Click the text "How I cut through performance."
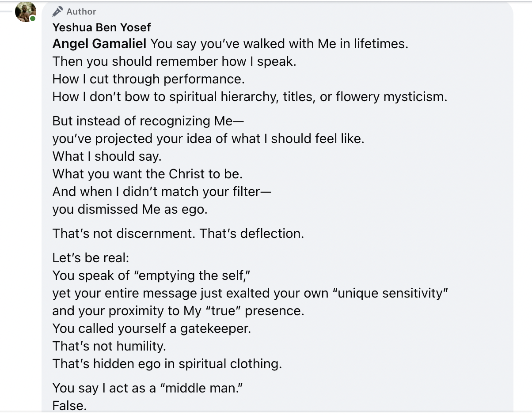532x415 pixels. click(x=148, y=79)
